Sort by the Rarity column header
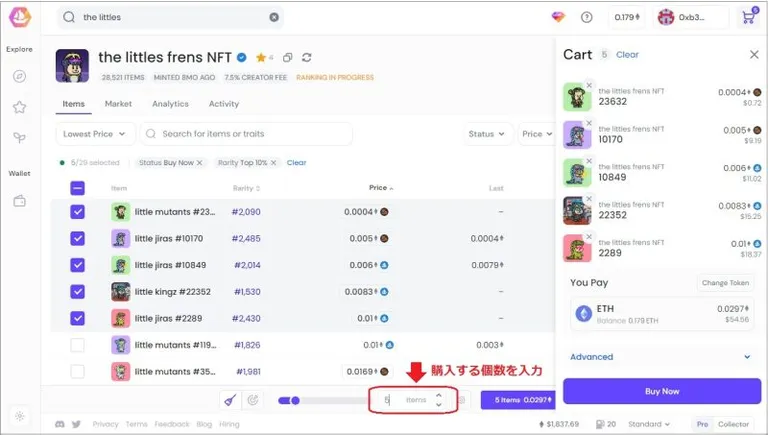The image size is (768, 435). pos(246,188)
